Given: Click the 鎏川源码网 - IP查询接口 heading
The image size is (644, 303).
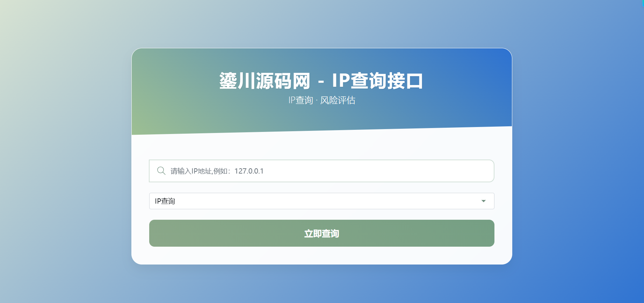Looking at the screenshot, I should pyautogui.click(x=321, y=81).
